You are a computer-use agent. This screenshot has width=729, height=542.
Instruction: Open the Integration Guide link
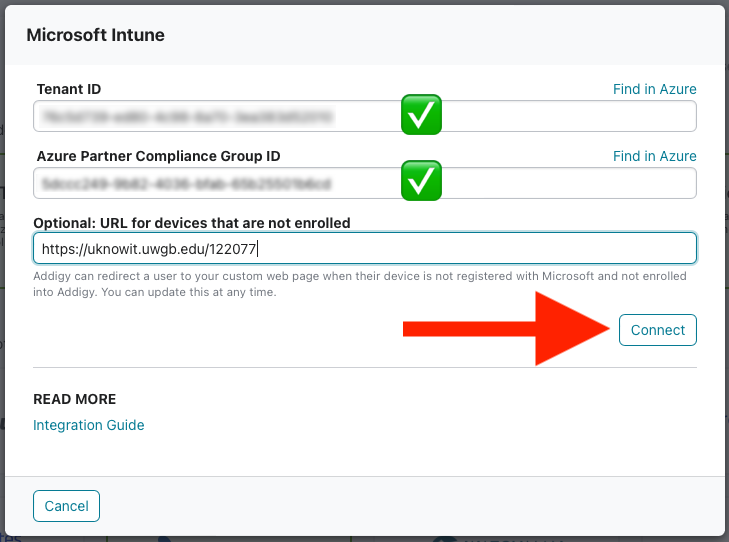(88, 425)
